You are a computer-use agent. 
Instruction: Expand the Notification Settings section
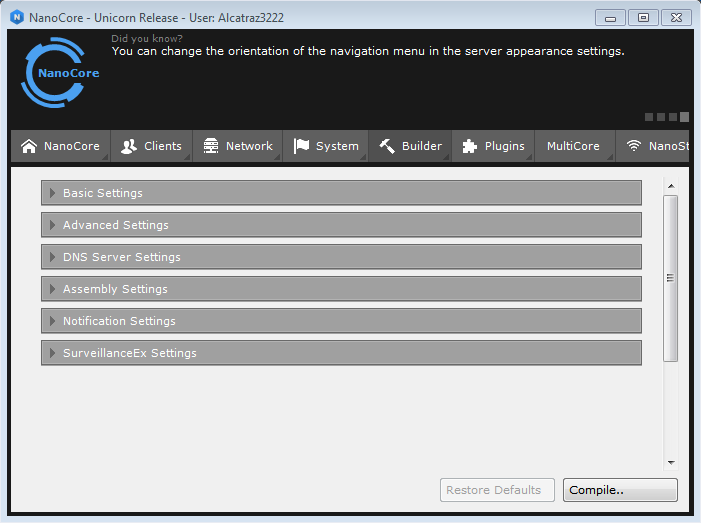tap(342, 321)
